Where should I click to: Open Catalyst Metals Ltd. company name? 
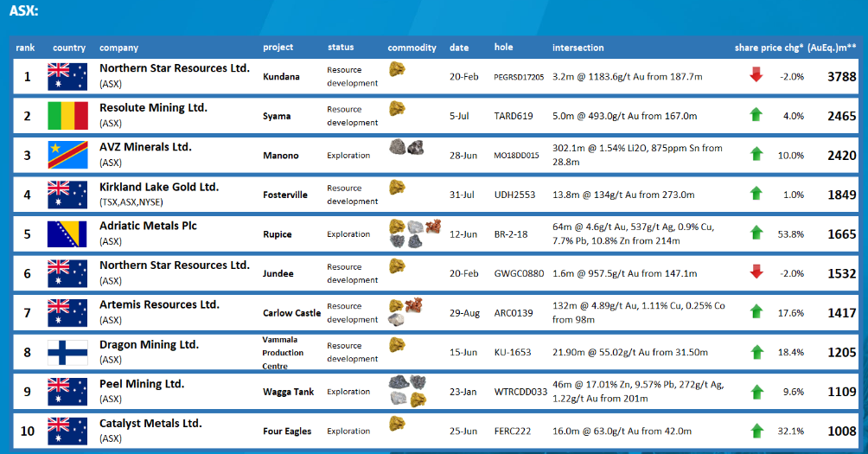coord(150,424)
